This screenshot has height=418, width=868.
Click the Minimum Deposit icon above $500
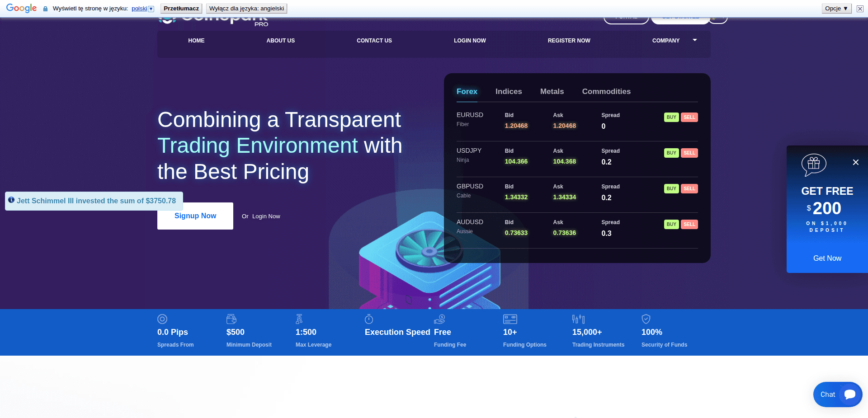(x=231, y=319)
